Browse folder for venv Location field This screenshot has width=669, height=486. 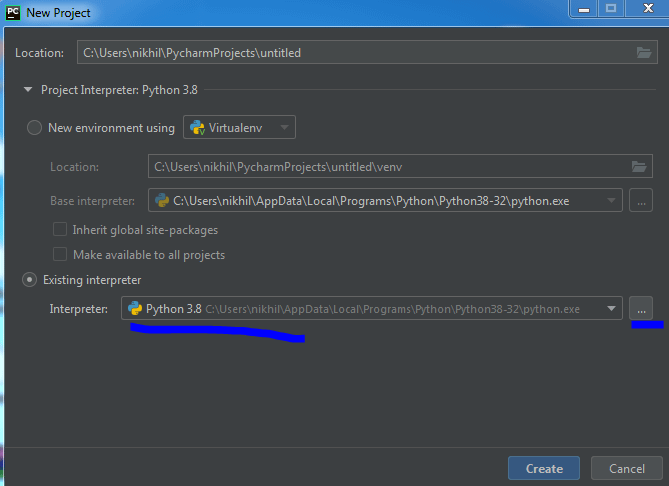639,166
